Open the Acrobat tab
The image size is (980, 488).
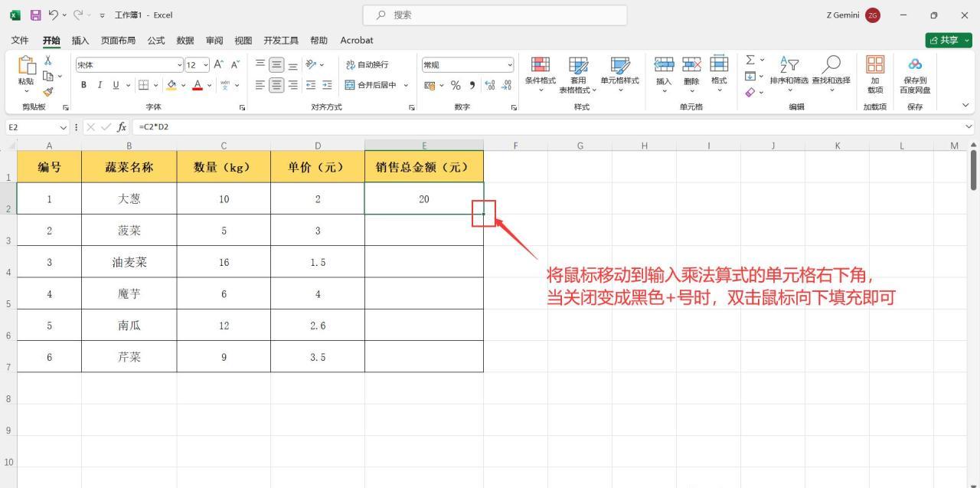(x=357, y=40)
